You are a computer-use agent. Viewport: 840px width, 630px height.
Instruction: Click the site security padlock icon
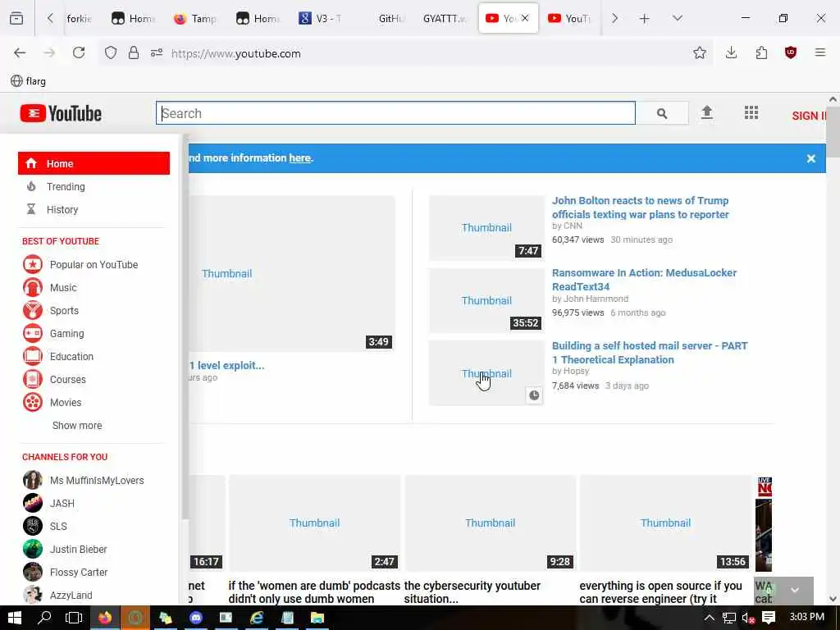pyautogui.click(x=134, y=53)
